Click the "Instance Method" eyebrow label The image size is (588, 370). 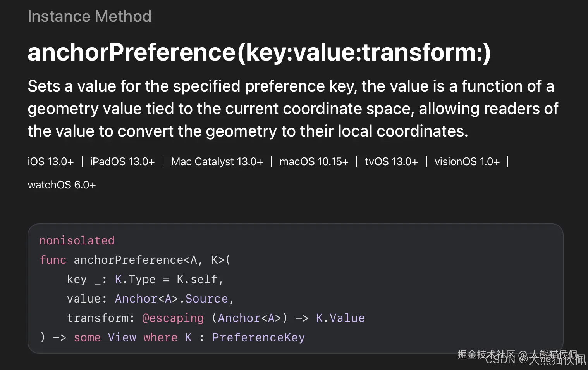pyautogui.click(x=89, y=17)
